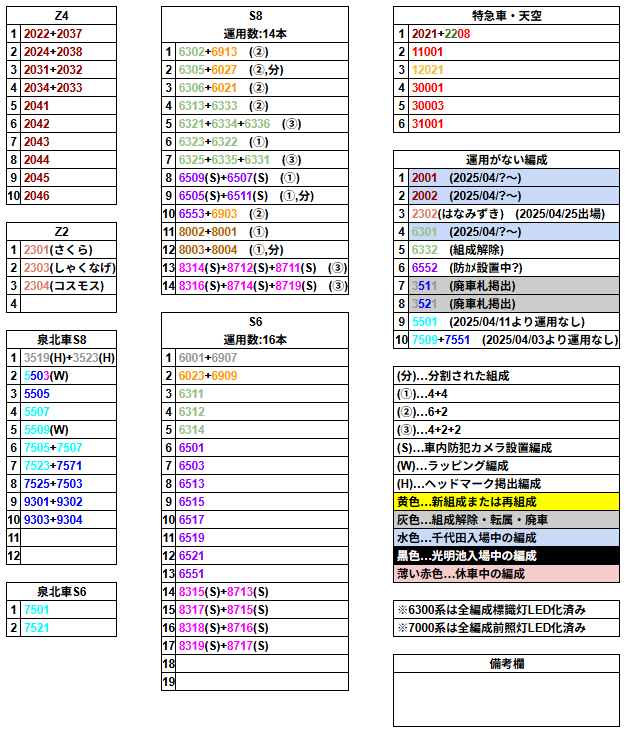Select the 2001 (2025/04/?～) row

(x=513, y=177)
